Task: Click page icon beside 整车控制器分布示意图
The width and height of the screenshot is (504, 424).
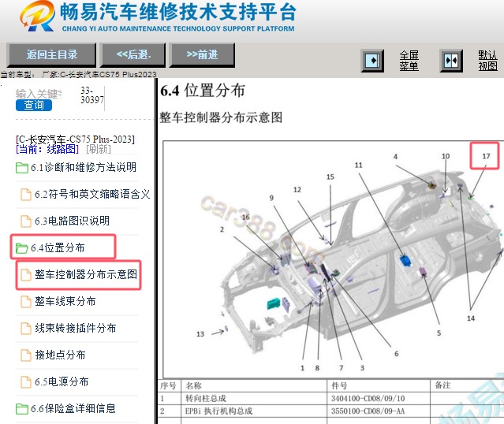Action: (26, 274)
